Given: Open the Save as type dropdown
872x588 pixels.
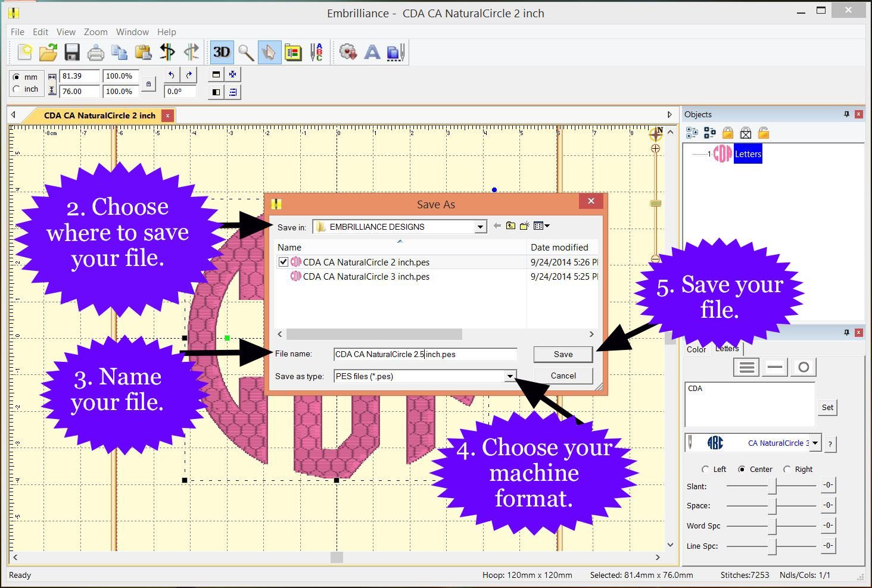Looking at the screenshot, I should tap(510, 376).
